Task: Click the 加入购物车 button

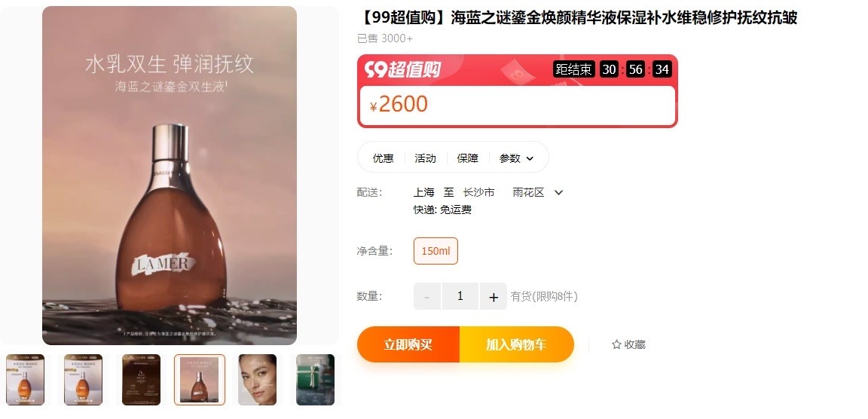Action: (x=516, y=344)
